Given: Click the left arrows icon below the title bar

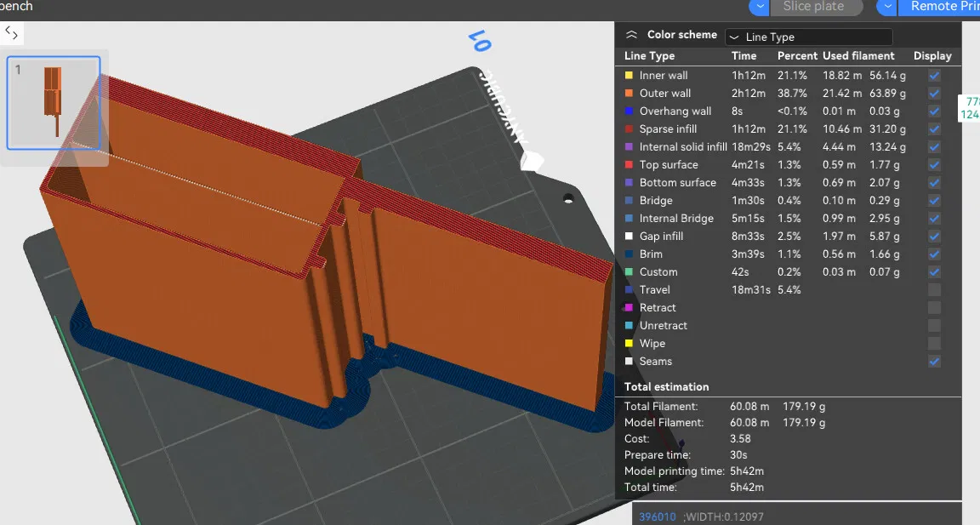Looking at the screenshot, I should coord(11,33).
